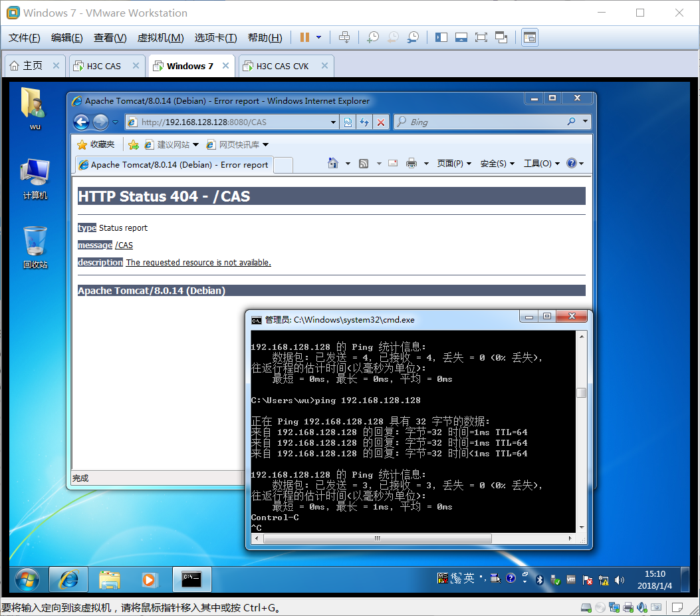Click the cmd.exe taskbar button
Screen dimensions: 700x616
(192, 579)
